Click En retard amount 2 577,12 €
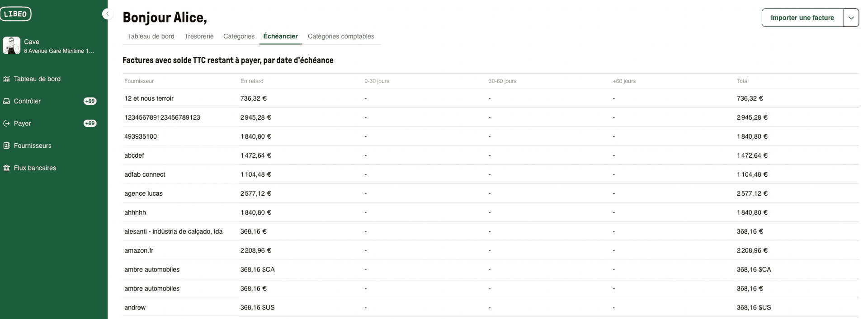The height and width of the screenshot is (319, 868). 256,193
